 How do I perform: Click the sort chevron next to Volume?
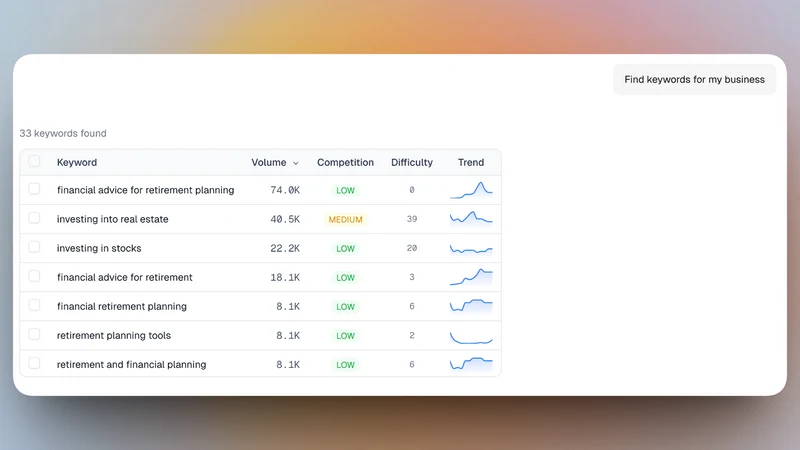295,163
